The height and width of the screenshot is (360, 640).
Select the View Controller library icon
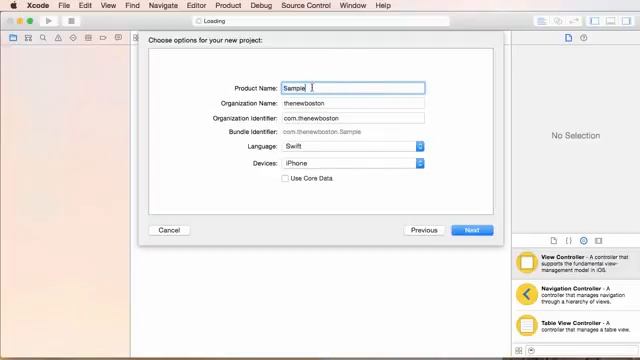pyautogui.click(x=527, y=262)
